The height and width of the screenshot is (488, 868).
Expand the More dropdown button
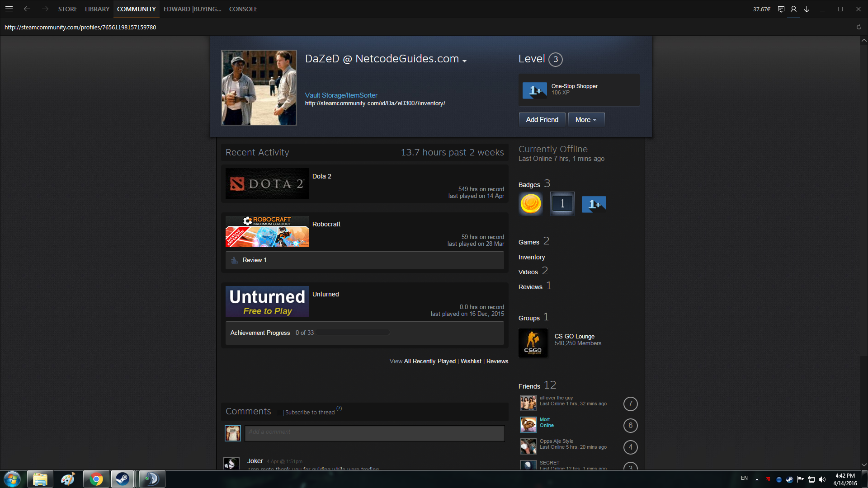586,120
